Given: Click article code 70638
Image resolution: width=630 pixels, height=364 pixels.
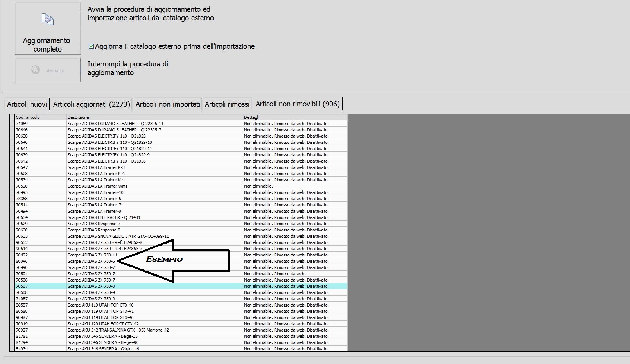Looking at the screenshot, I should (22, 136).
